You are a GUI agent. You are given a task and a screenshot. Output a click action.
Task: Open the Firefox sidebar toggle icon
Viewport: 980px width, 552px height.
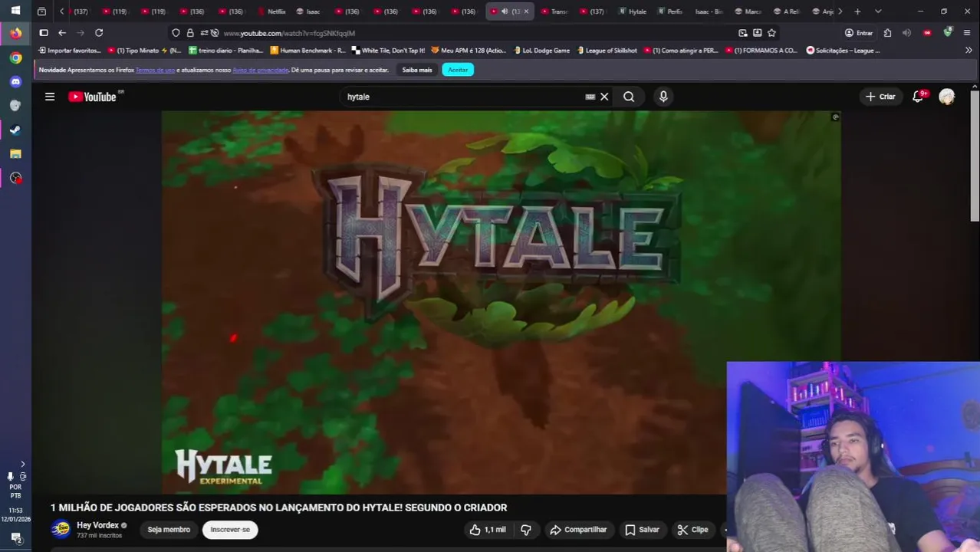[x=44, y=33]
